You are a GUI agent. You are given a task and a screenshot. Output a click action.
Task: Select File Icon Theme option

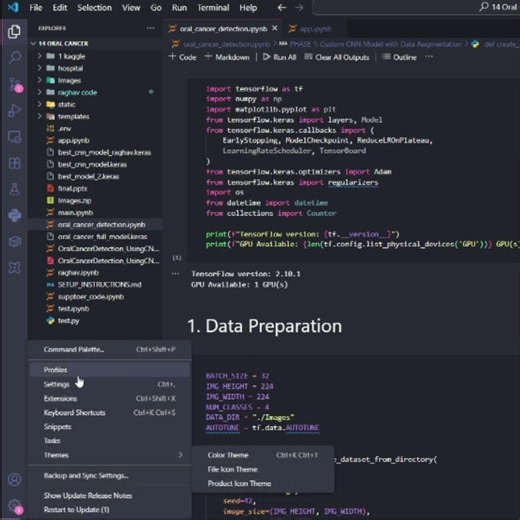[263, 469]
